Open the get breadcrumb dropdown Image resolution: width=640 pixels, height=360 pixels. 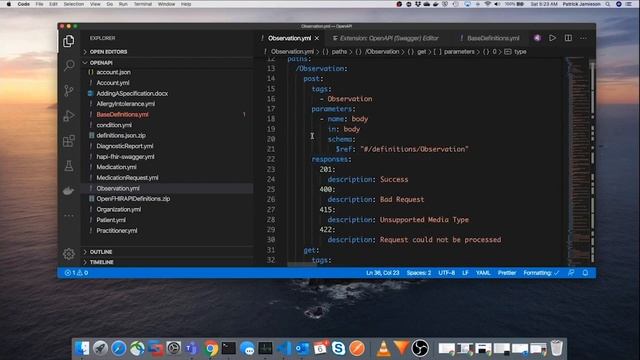click(422, 52)
